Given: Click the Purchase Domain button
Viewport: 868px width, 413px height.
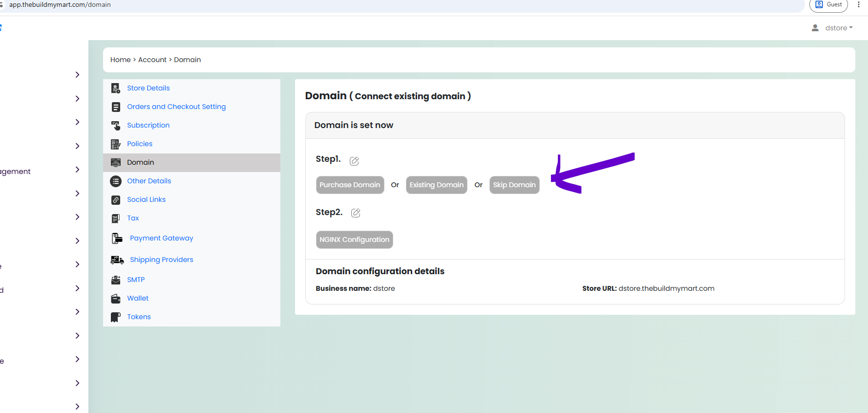Looking at the screenshot, I should point(350,185).
